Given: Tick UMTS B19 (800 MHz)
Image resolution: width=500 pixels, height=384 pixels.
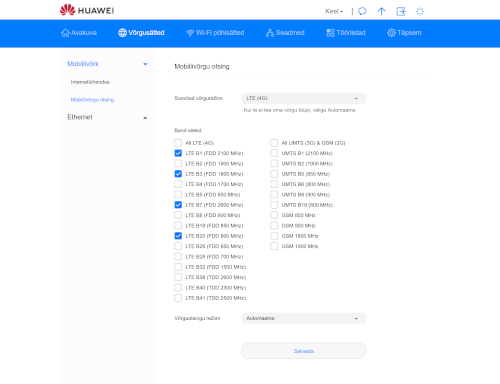Looking at the screenshot, I should tap(274, 205).
